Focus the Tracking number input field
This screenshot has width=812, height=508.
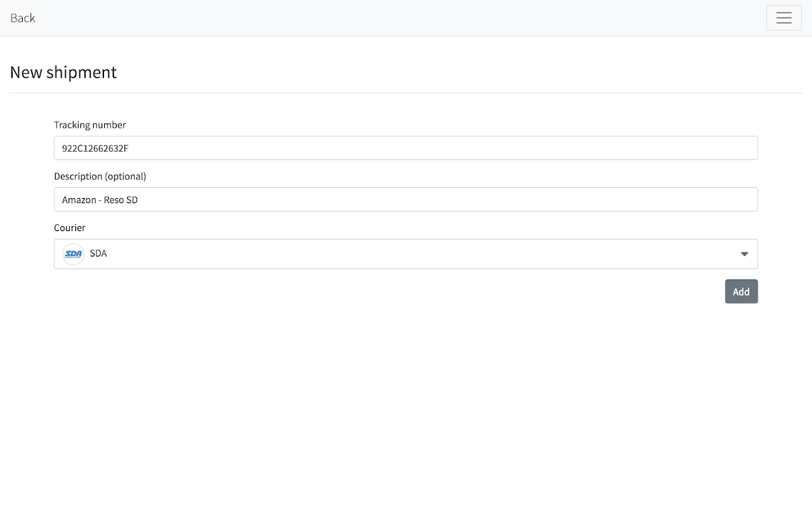pos(406,148)
